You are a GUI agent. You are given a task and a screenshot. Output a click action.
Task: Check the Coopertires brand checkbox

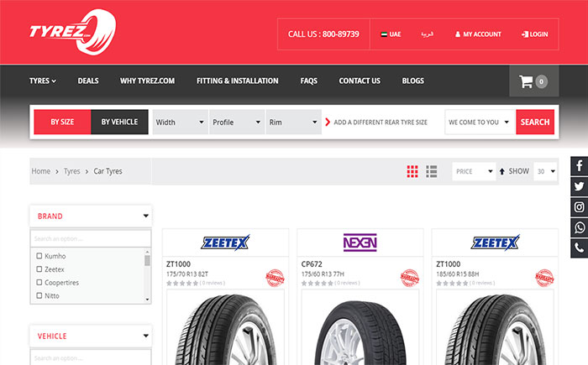point(39,282)
